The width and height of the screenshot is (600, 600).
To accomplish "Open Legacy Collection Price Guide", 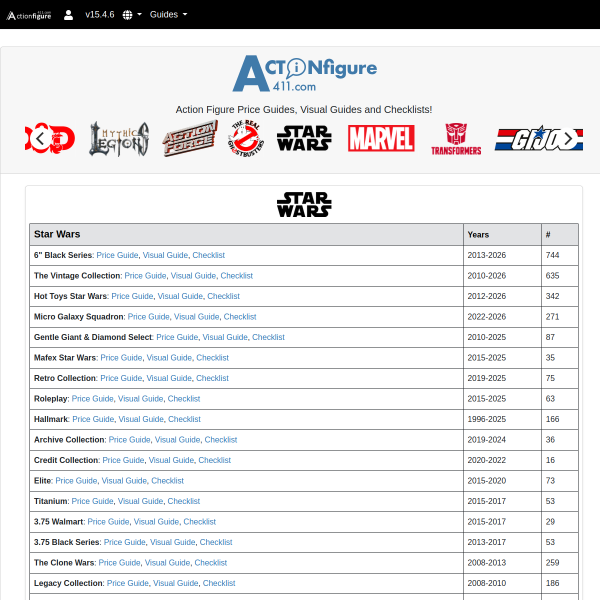I will coord(127,583).
